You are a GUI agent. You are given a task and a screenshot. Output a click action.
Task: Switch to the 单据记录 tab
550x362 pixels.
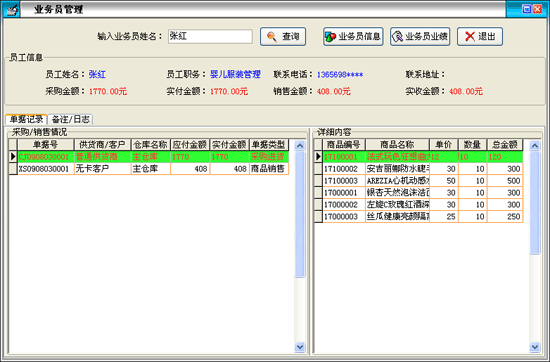tap(26, 119)
